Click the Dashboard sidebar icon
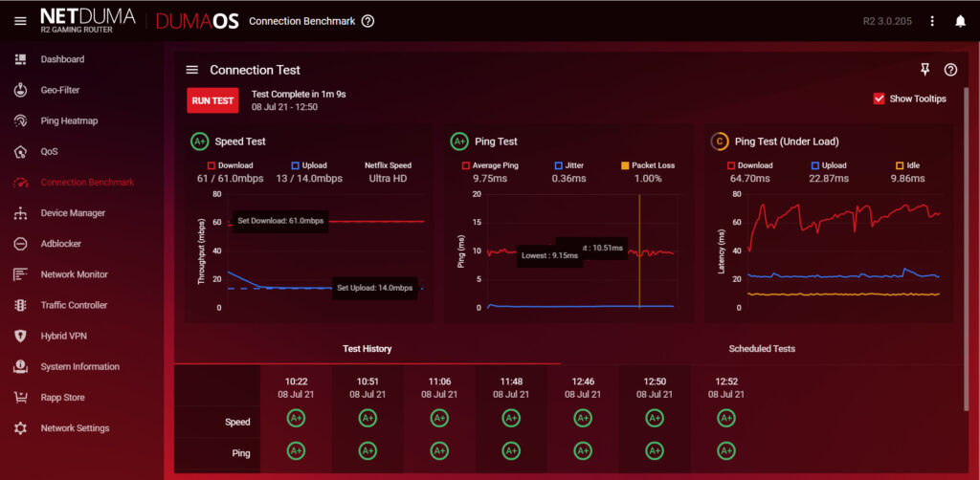Image resolution: width=980 pixels, height=480 pixels. (21, 59)
